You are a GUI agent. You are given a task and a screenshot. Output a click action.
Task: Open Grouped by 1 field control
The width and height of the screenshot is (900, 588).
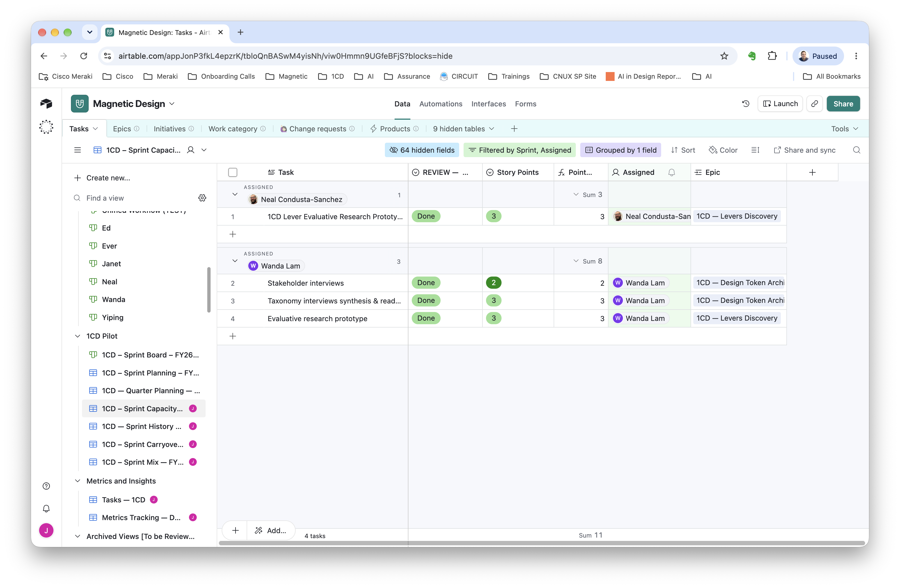click(620, 150)
